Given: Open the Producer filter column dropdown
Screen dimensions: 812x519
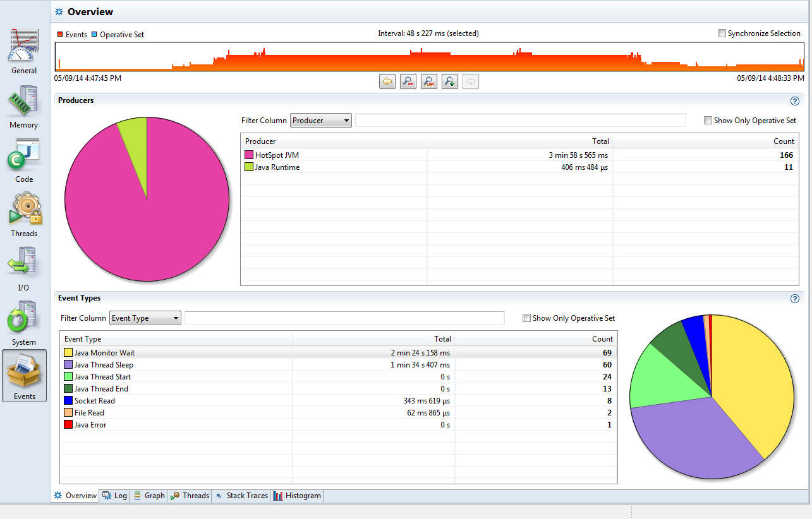Looking at the screenshot, I should [x=321, y=121].
